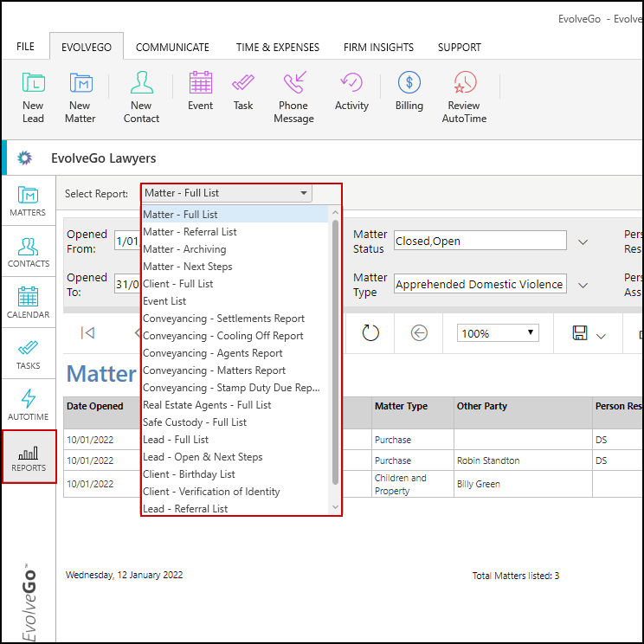The width and height of the screenshot is (644, 644).
Task: Add a New Contact
Action: coord(141,98)
